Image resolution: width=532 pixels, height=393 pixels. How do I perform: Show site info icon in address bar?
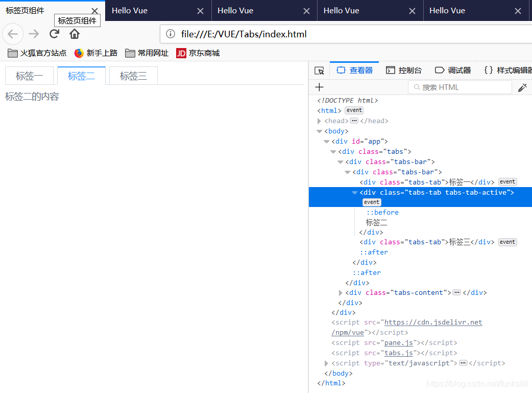tap(171, 34)
